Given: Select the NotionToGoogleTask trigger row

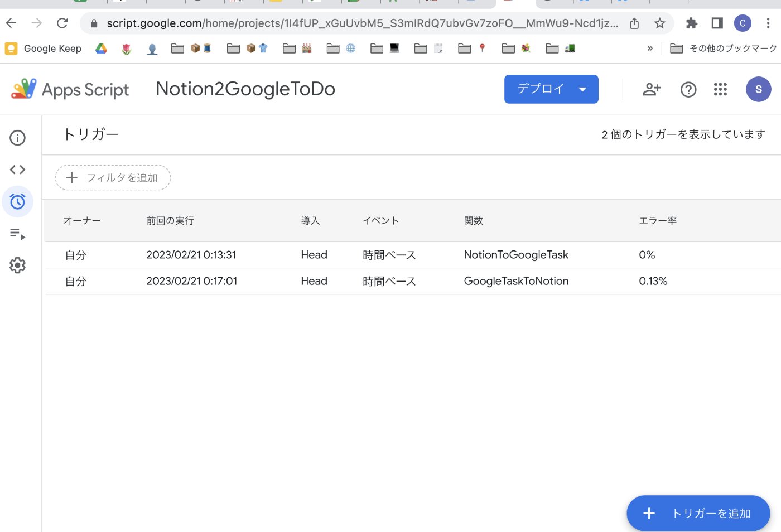Looking at the screenshot, I should pos(413,255).
